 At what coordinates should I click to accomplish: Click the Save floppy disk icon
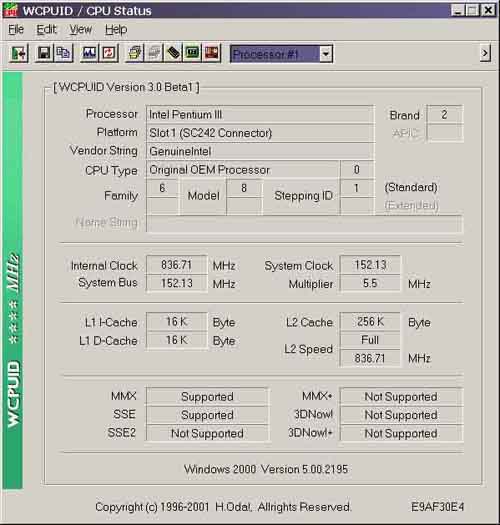click(x=44, y=54)
